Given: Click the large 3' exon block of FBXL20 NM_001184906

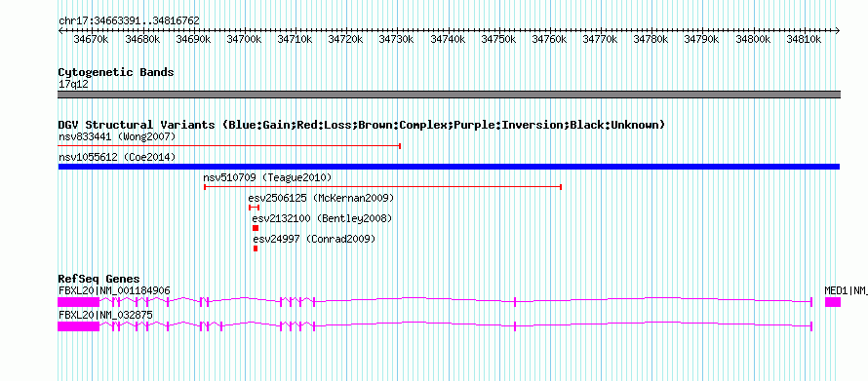Looking at the screenshot, I should tap(79, 302).
